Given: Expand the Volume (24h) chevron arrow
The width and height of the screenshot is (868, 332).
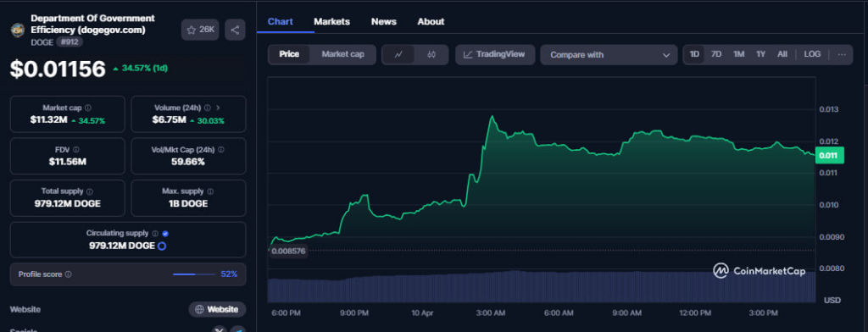Looking at the screenshot, I should [218, 108].
